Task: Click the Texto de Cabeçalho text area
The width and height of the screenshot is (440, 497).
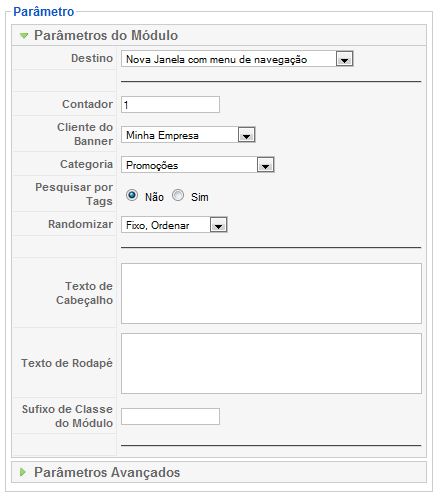Action: (x=271, y=293)
